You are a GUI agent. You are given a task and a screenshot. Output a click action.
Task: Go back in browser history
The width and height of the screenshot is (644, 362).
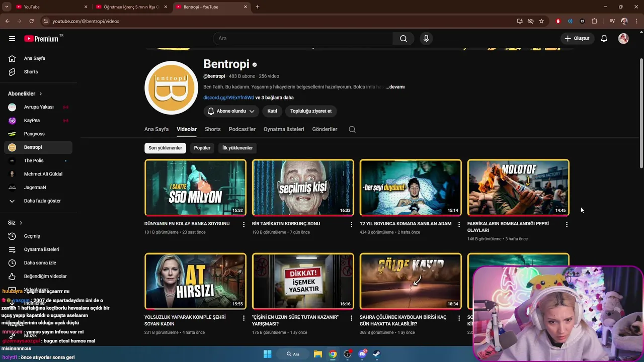click(x=7, y=21)
